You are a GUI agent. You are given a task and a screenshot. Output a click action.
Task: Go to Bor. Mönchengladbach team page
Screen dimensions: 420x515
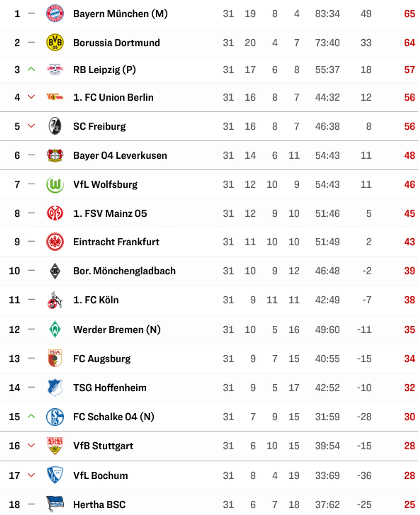click(x=124, y=271)
